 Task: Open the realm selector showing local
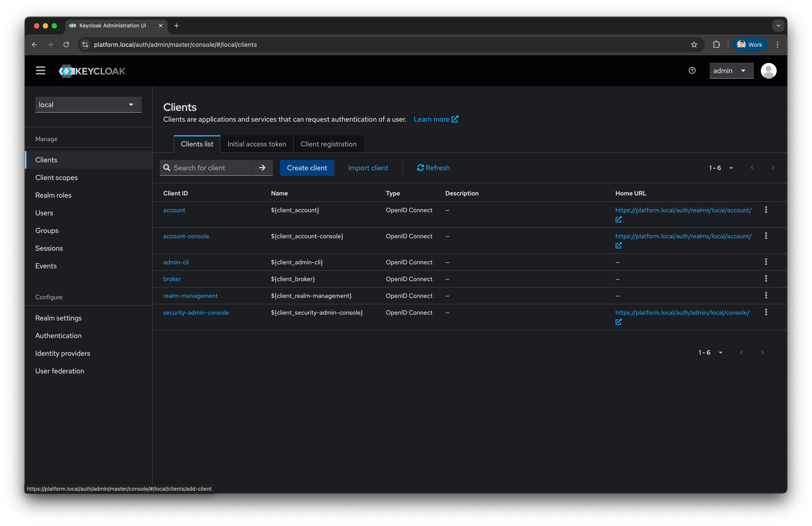coord(88,104)
